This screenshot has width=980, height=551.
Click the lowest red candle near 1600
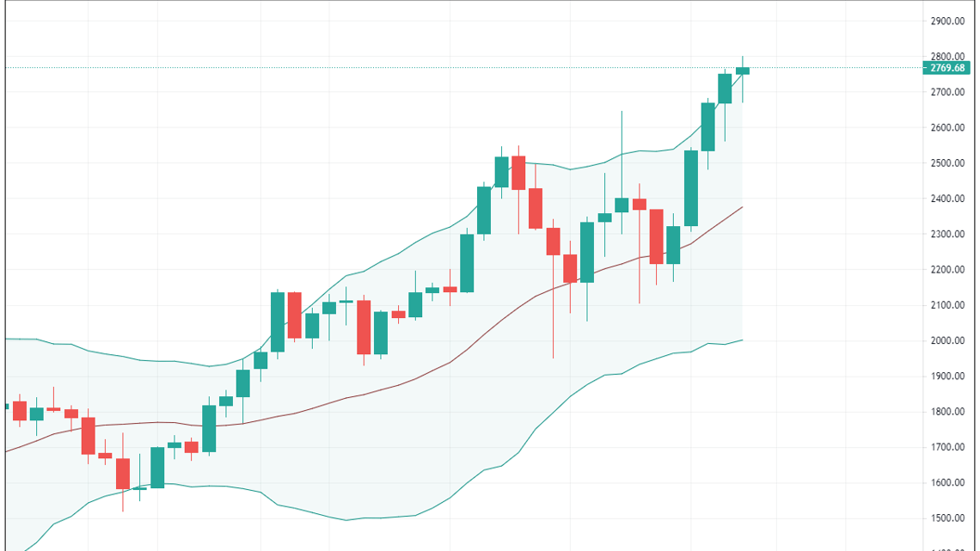pos(123,474)
